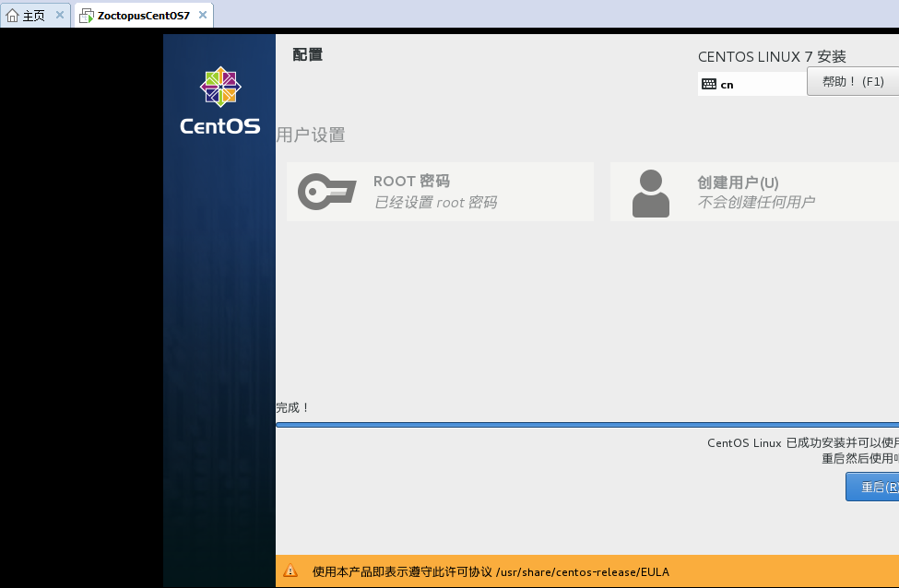Click the 不会创建任何用户 status text
The image size is (899, 588).
756,202
